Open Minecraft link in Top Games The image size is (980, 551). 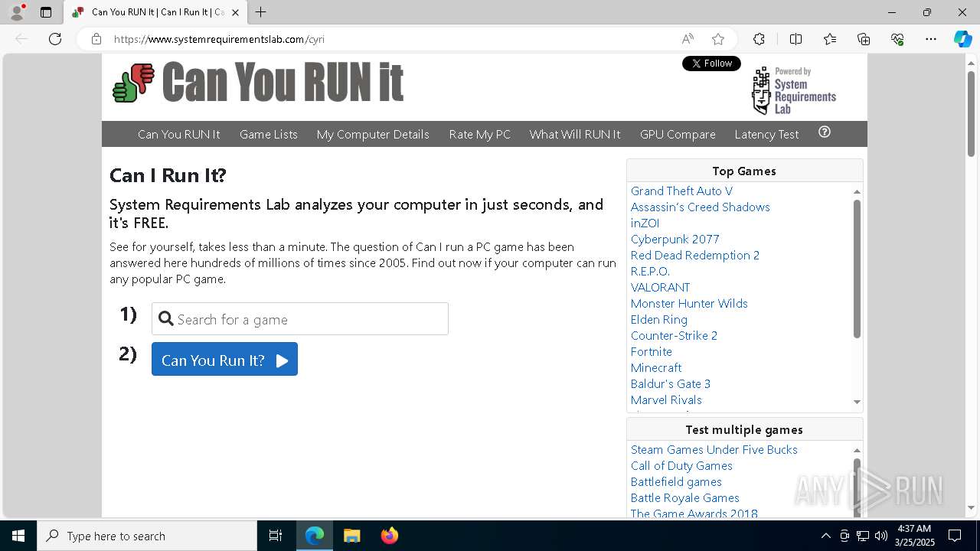[656, 367]
